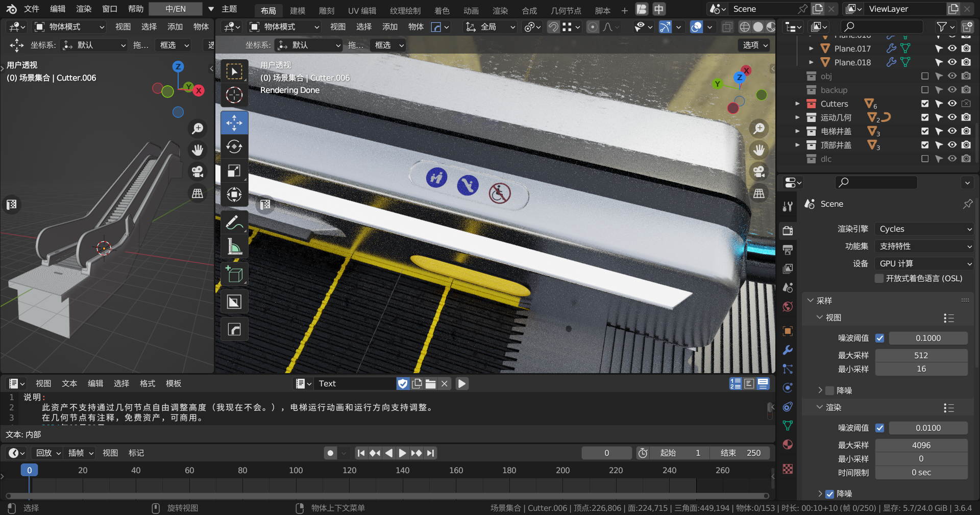980x515 pixels.
Task: Select the 3D Cursor tool
Action: [234, 95]
